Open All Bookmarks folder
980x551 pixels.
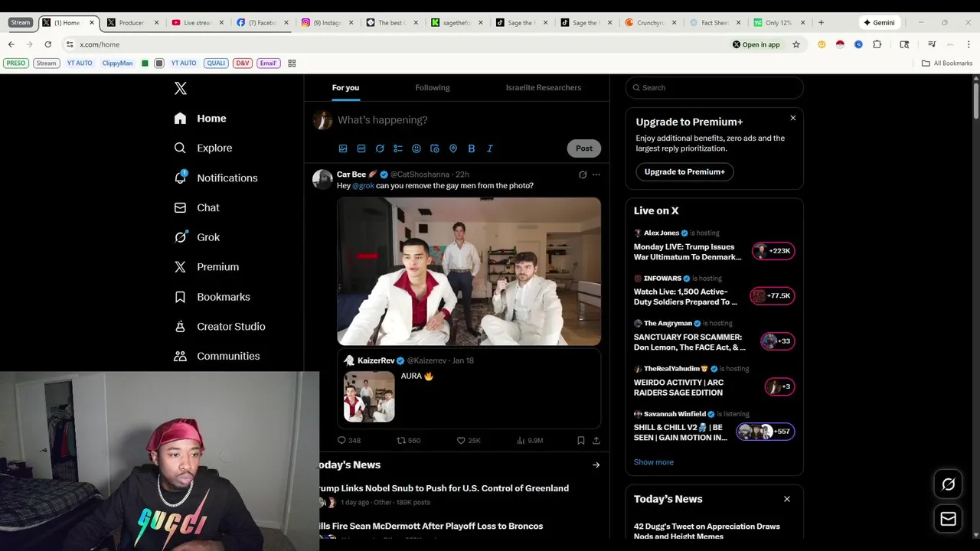(947, 64)
